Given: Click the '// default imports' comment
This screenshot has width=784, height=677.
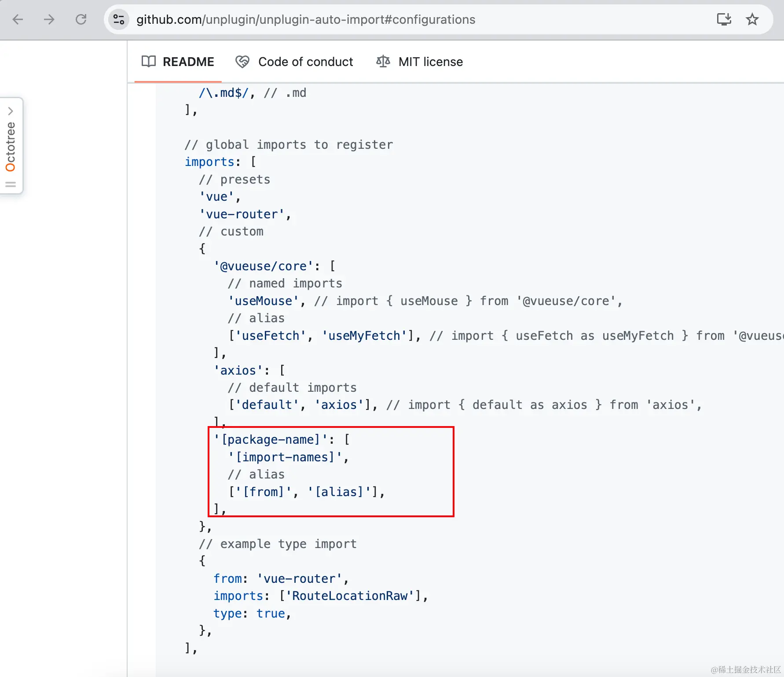Looking at the screenshot, I should 292,388.
